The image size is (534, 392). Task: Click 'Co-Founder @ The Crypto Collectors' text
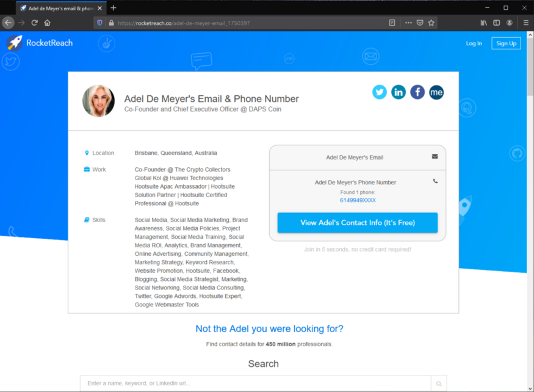(182, 169)
